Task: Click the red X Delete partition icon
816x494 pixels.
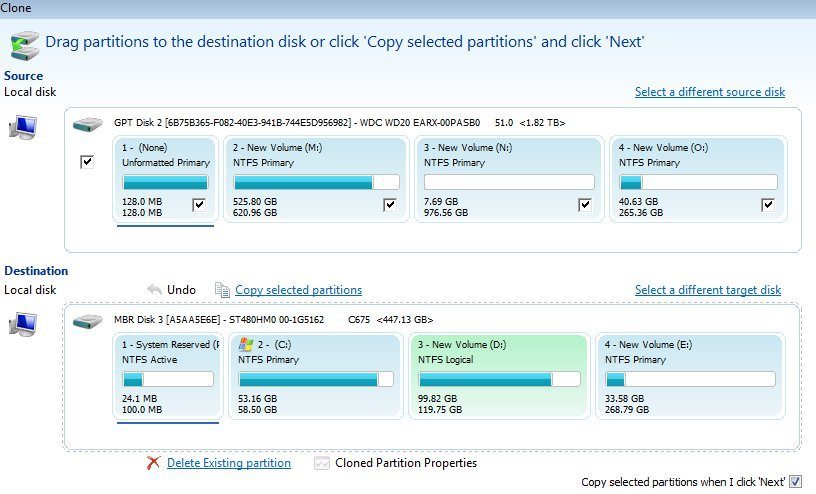Action: click(x=154, y=463)
